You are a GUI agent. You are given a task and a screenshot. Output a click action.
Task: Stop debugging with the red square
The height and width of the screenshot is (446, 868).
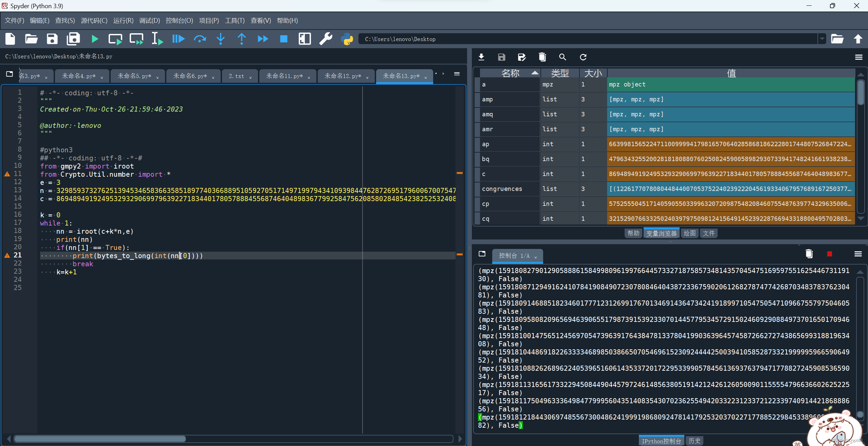283,39
